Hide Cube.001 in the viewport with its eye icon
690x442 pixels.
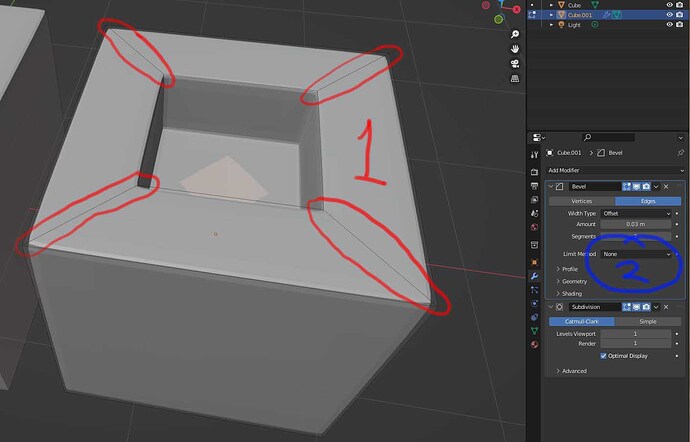pos(669,15)
